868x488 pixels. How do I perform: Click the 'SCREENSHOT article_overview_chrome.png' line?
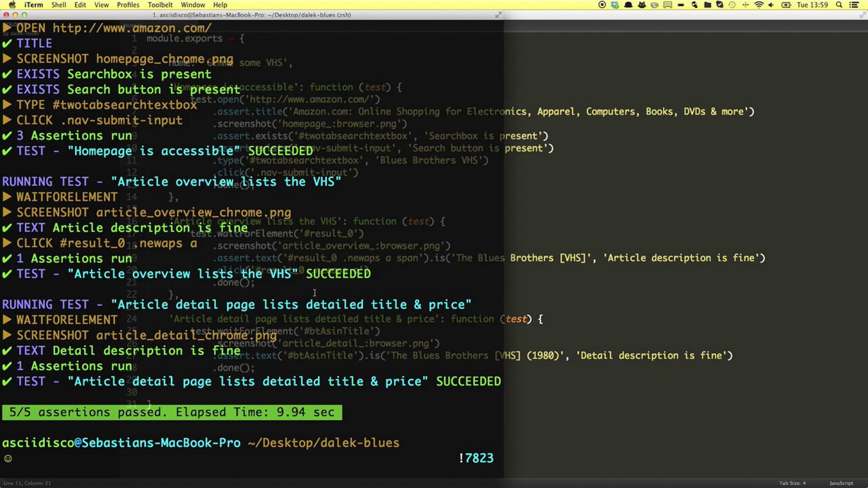147,212
